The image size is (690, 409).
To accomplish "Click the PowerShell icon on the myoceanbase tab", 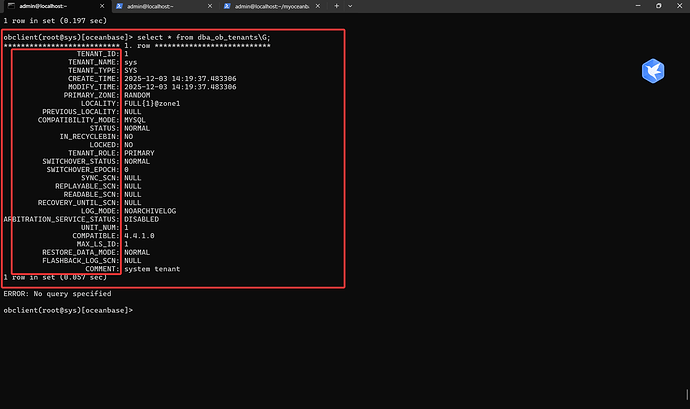I will point(228,6).
